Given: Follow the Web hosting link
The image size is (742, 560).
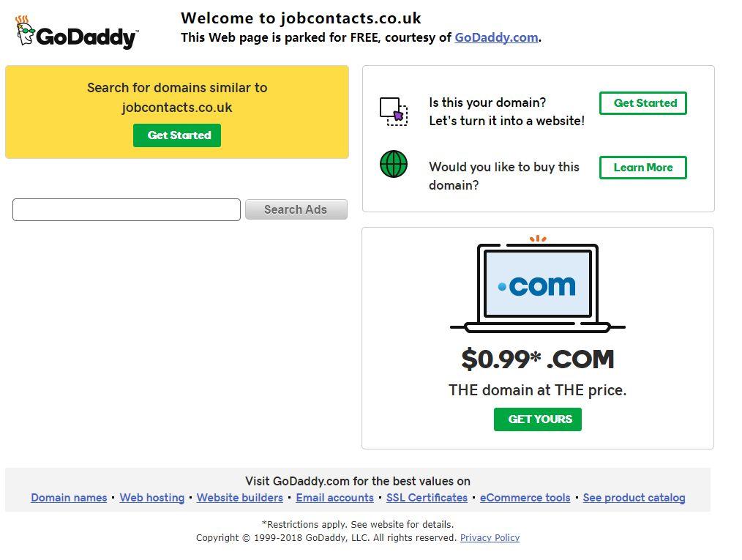Looking at the screenshot, I should (152, 498).
